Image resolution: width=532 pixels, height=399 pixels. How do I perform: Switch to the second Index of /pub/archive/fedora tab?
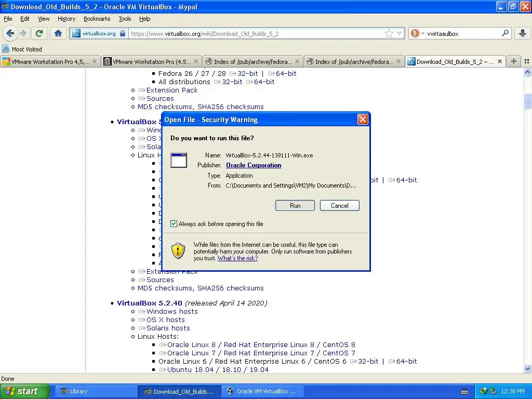(354, 61)
